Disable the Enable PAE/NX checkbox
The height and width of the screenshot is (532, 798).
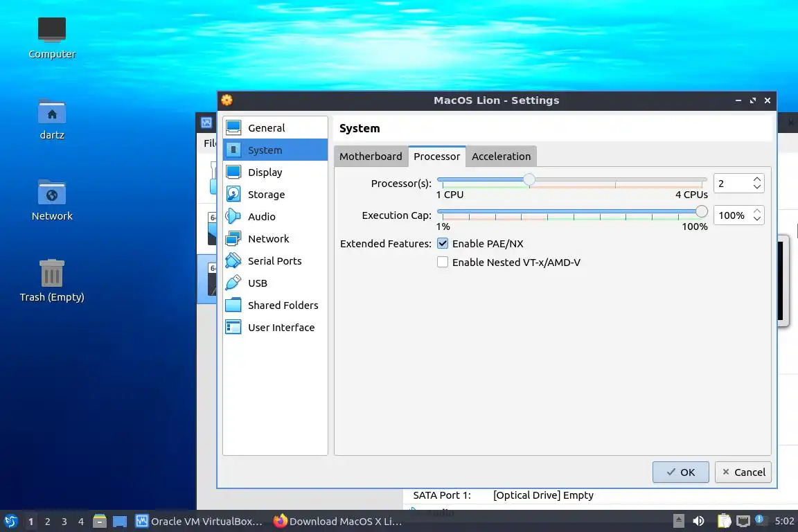443,243
